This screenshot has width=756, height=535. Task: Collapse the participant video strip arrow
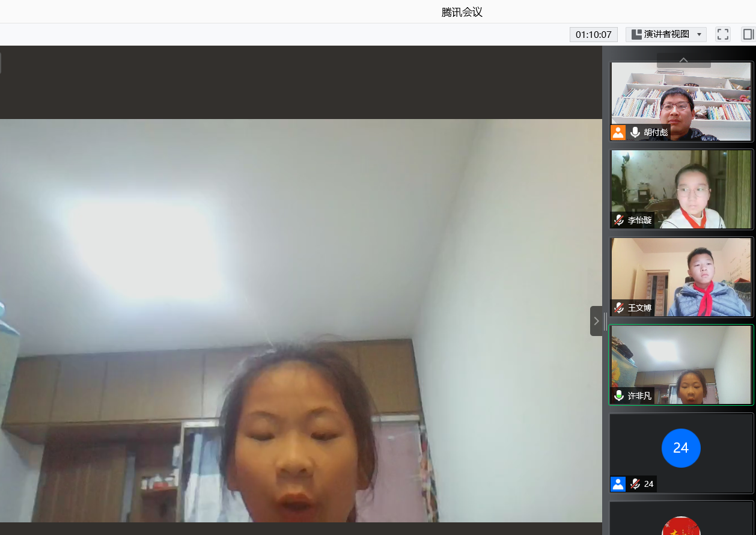point(597,321)
